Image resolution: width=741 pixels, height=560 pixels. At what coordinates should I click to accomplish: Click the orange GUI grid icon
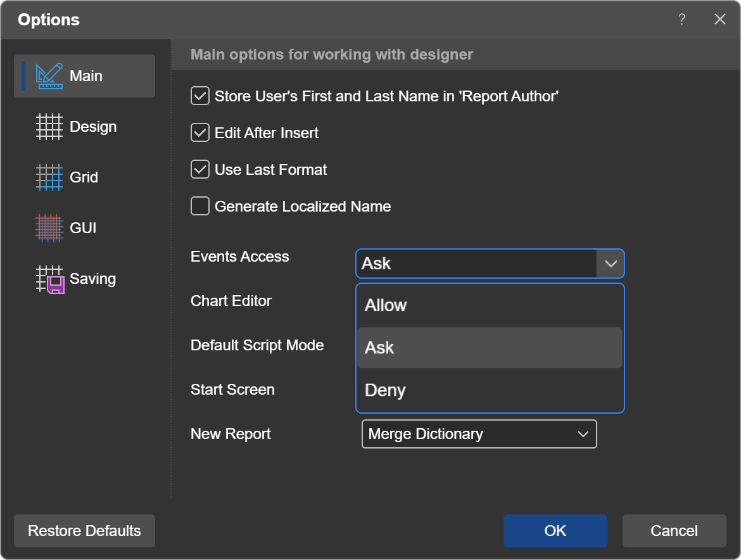tap(49, 228)
